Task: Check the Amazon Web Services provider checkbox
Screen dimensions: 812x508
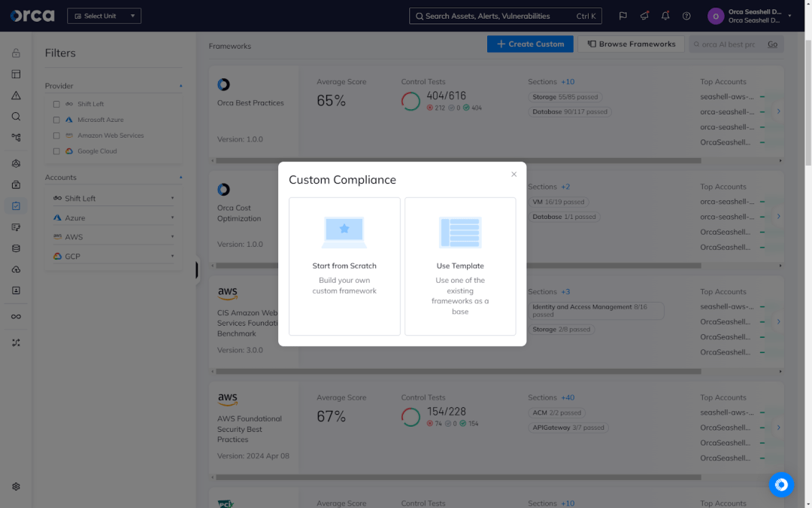Action: coord(56,135)
